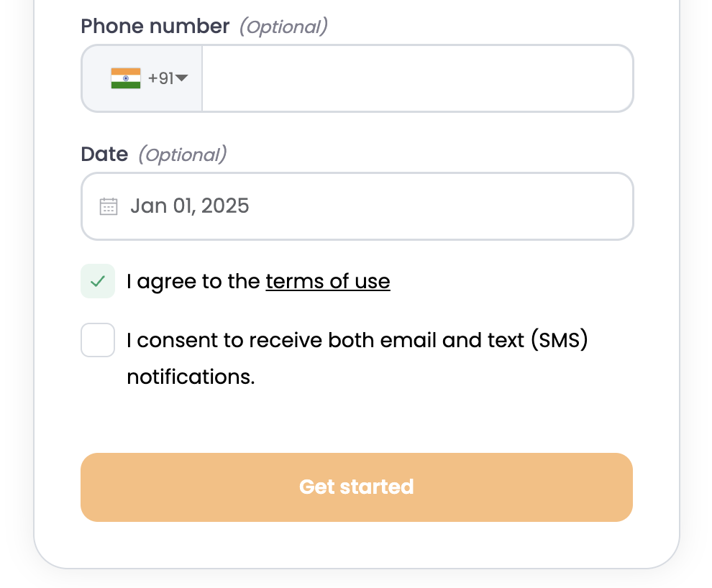Open the +91 country code selector

tap(142, 78)
